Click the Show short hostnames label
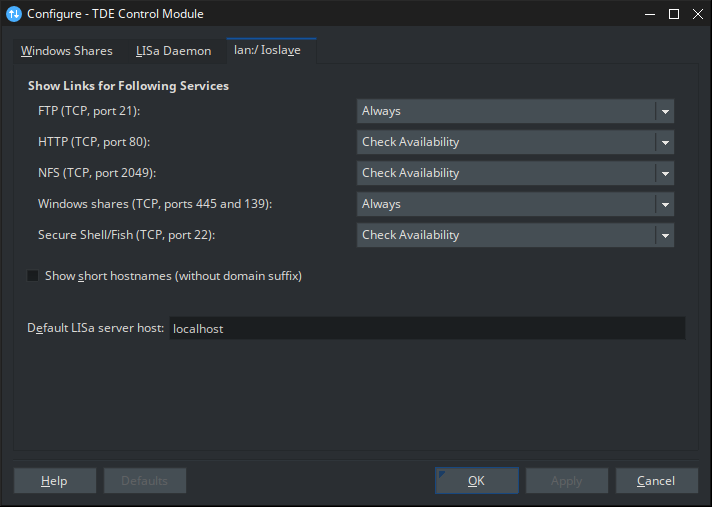712x507 pixels. click(173, 276)
